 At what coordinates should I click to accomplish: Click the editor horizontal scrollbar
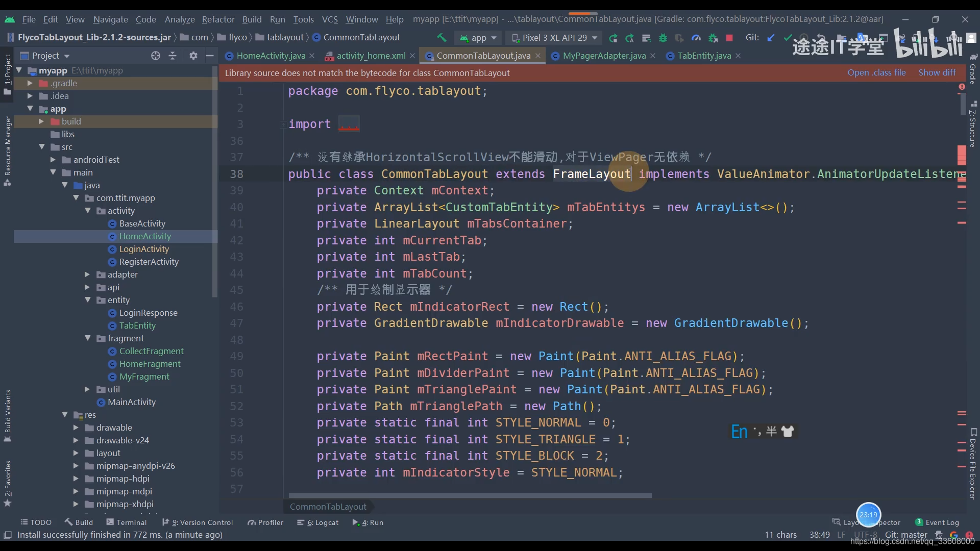tap(470, 495)
